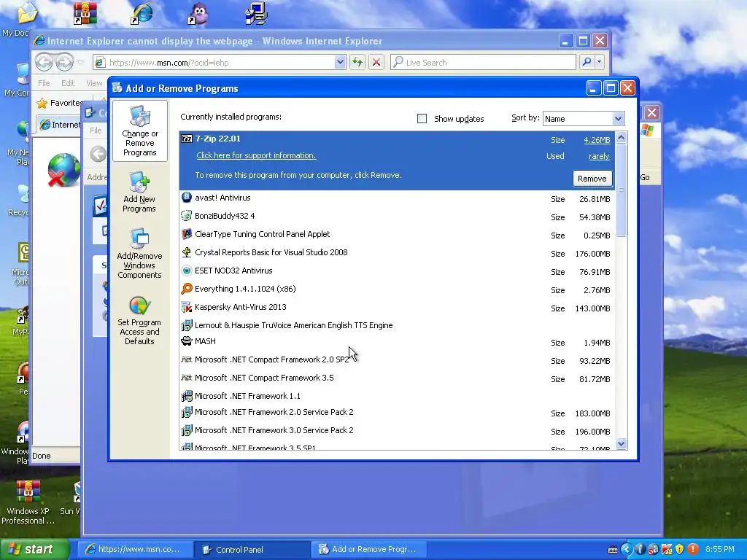The image size is (747, 560).
Task: Switch to Control Panel taskbar button
Action: 252,550
